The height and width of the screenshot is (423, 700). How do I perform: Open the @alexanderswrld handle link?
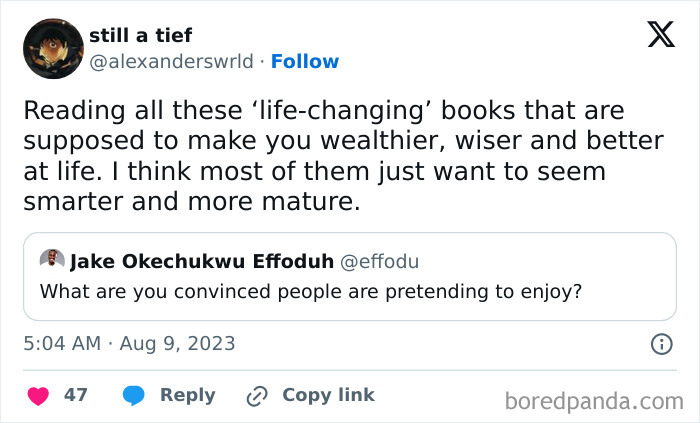(x=171, y=62)
